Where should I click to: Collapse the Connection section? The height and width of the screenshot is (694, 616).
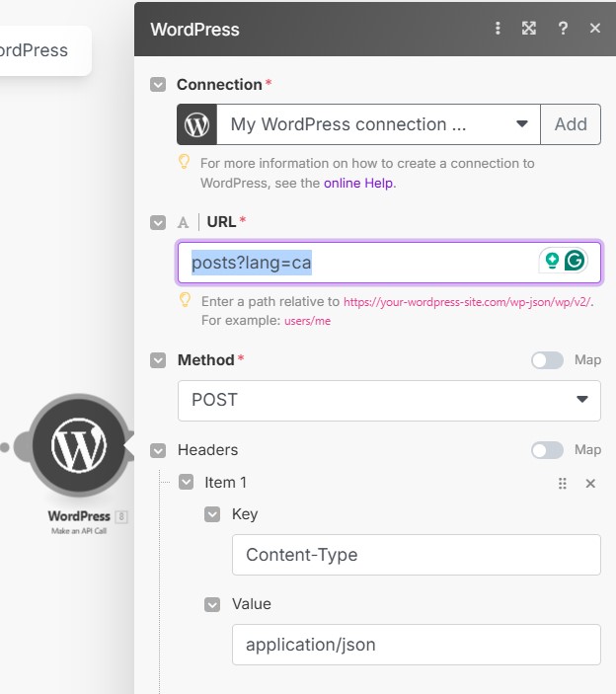click(158, 85)
